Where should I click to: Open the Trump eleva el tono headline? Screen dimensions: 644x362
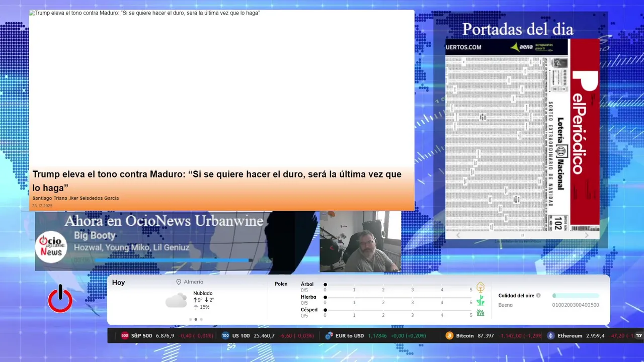(217, 180)
